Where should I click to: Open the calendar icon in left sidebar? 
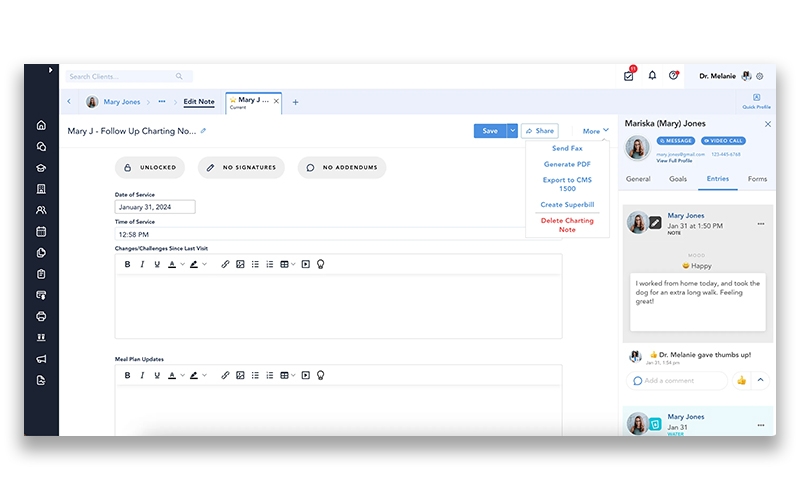pos(41,231)
